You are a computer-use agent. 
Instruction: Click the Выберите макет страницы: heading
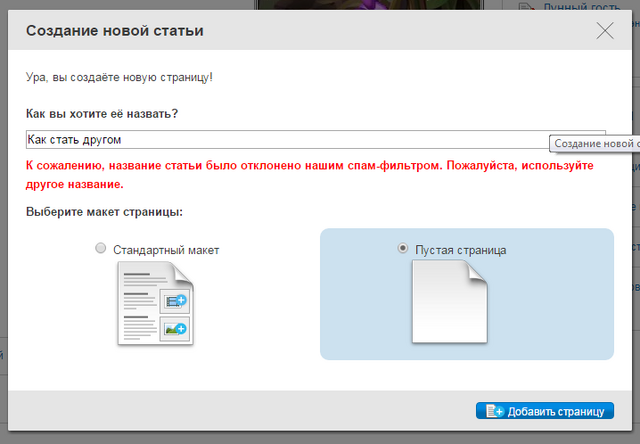click(x=104, y=212)
